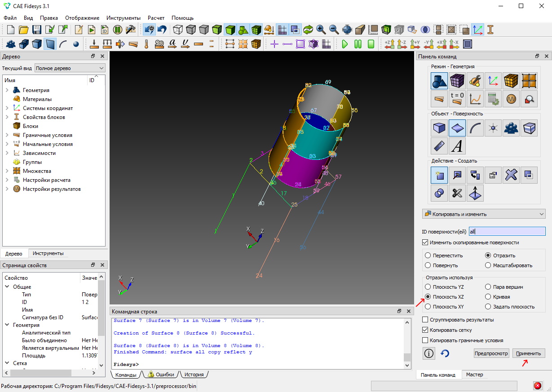This screenshot has width=552, height=392.
Task: Select the Плоскость XY radio button
Action: coord(428,307)
